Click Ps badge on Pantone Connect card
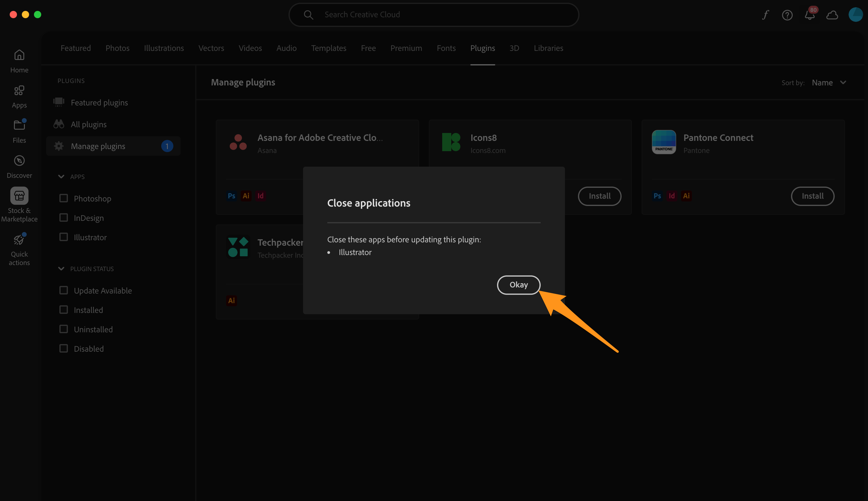Screen dimensions: 868x501 (x=657, y=196)
